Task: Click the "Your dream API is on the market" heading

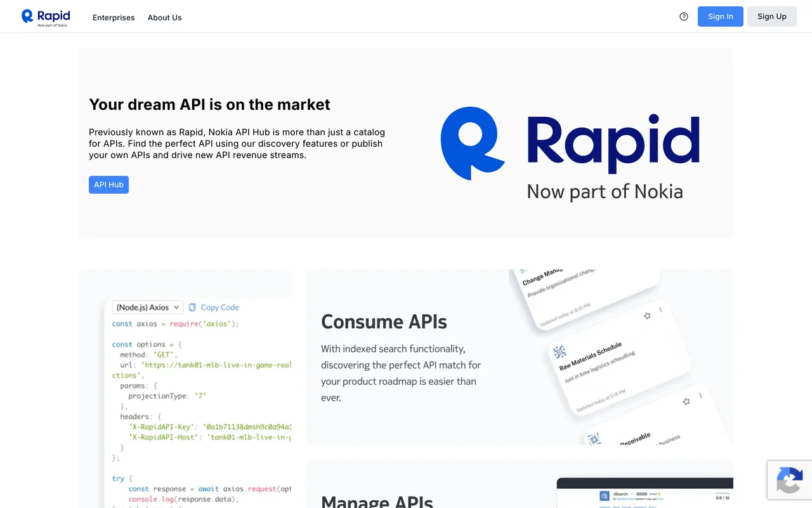Action: click(210, 104)
